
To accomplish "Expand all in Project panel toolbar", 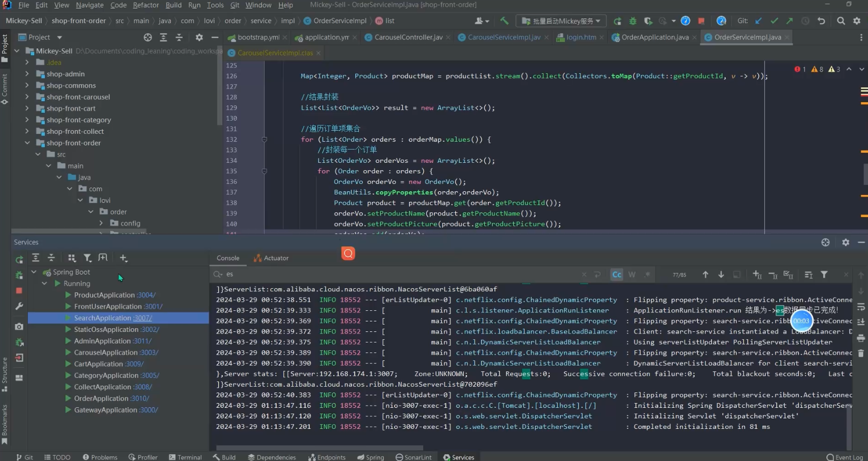I will click(x=163, y=37).
